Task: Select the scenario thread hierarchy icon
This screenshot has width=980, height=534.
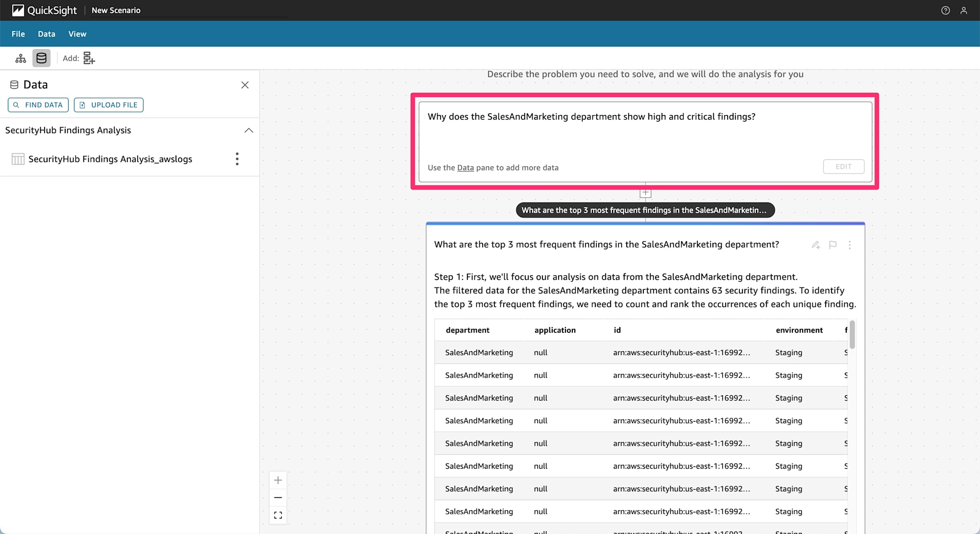Action: [21, 58]
